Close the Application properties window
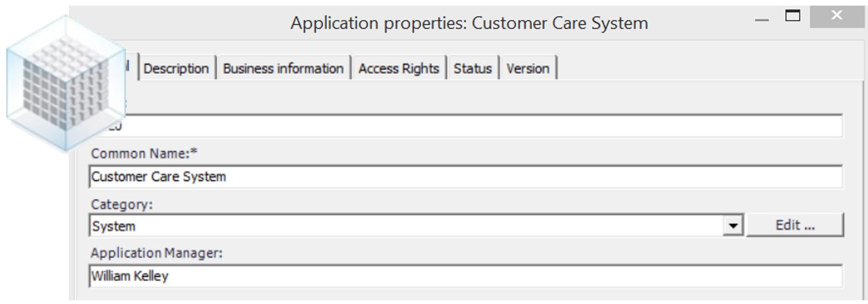Image resolution: width=868 pixels, height=304 pixels. 835,16
